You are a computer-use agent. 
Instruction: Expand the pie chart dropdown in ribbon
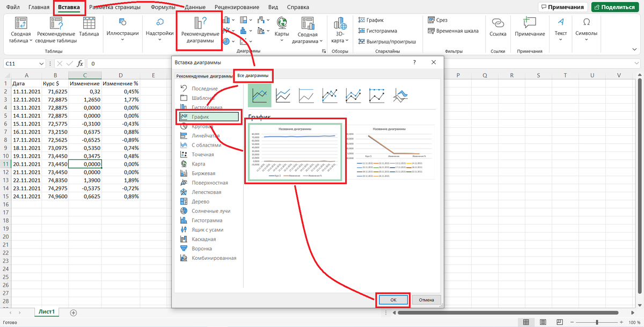(x=235, y=41)
